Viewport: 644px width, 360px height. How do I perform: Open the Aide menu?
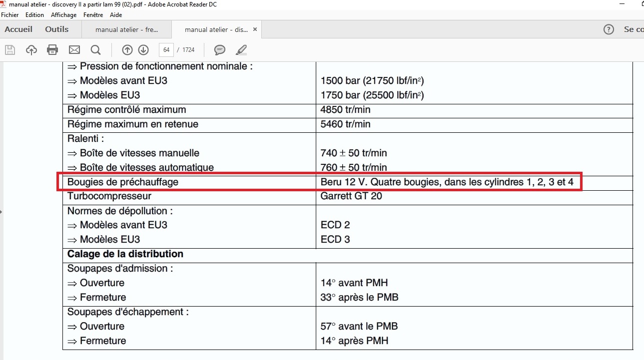116,15
